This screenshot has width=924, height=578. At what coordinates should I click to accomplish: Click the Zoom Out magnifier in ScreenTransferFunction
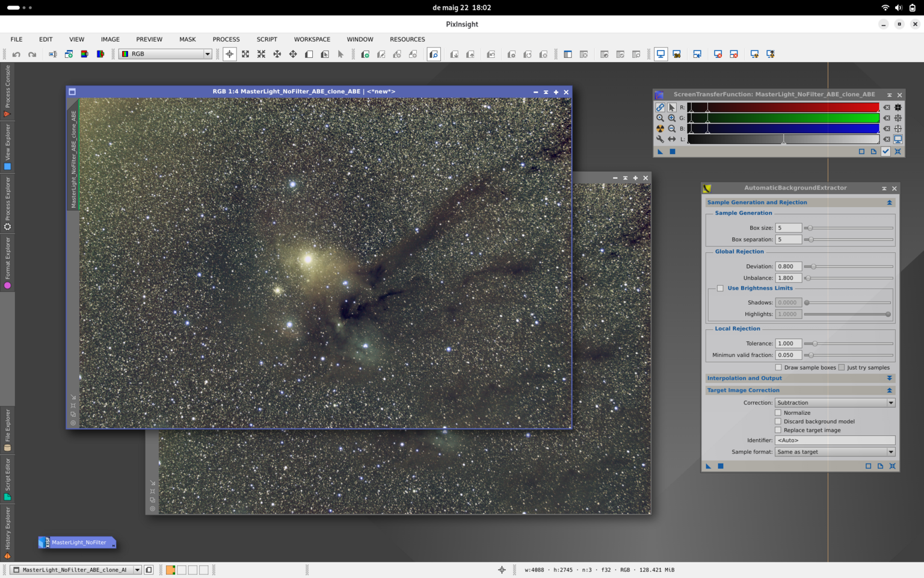[x=672, y=128]
